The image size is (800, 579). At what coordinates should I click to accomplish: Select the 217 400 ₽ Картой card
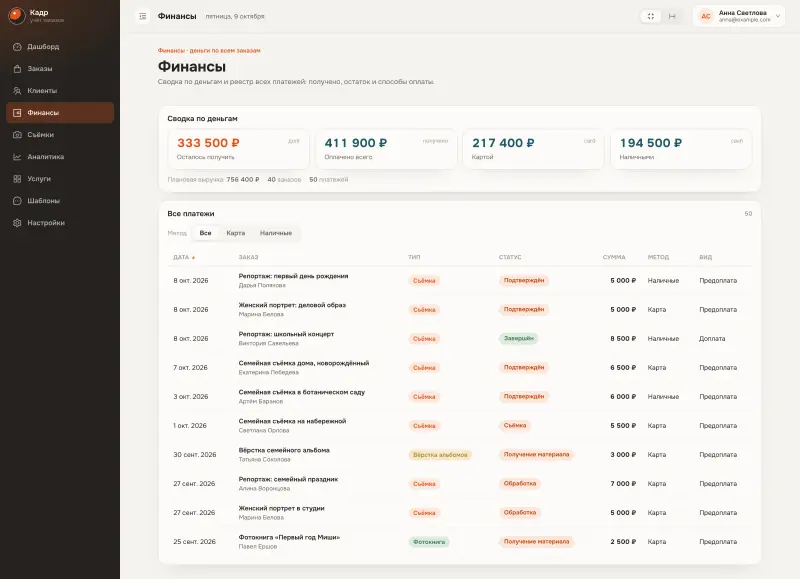point(534,149)
